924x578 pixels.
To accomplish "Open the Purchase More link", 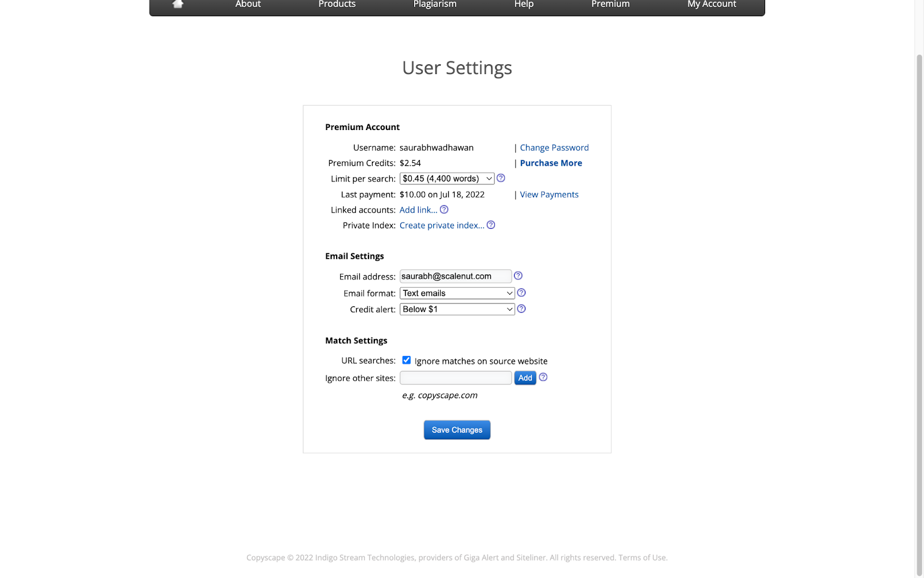I will 551,163.
